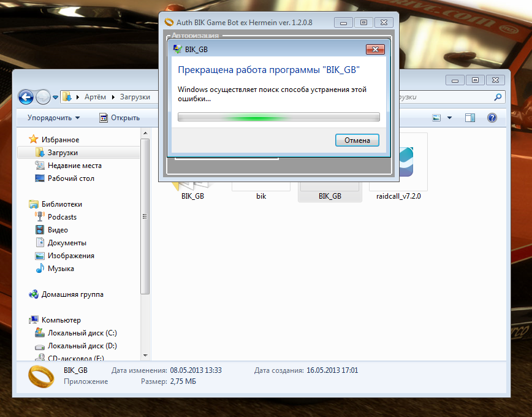Select Музыка in the navigation pane
The image size is (532, 417).
click(61, 269)
